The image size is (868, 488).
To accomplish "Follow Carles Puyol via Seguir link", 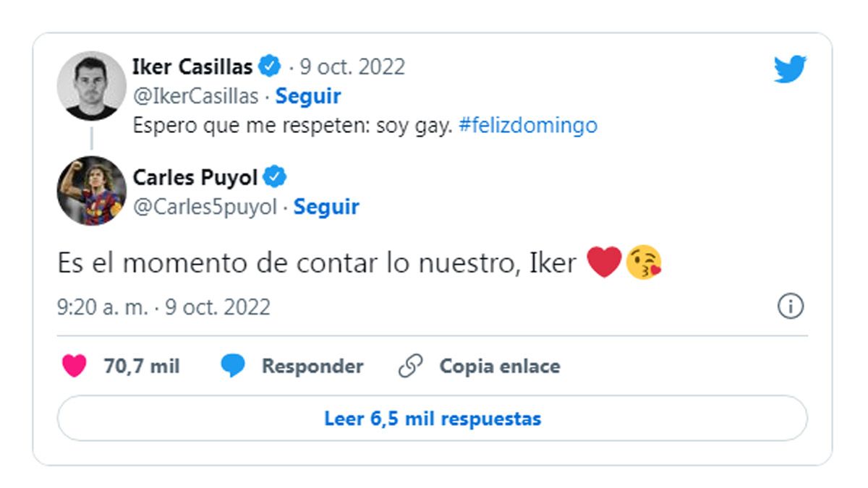I will tap(326, 207).
